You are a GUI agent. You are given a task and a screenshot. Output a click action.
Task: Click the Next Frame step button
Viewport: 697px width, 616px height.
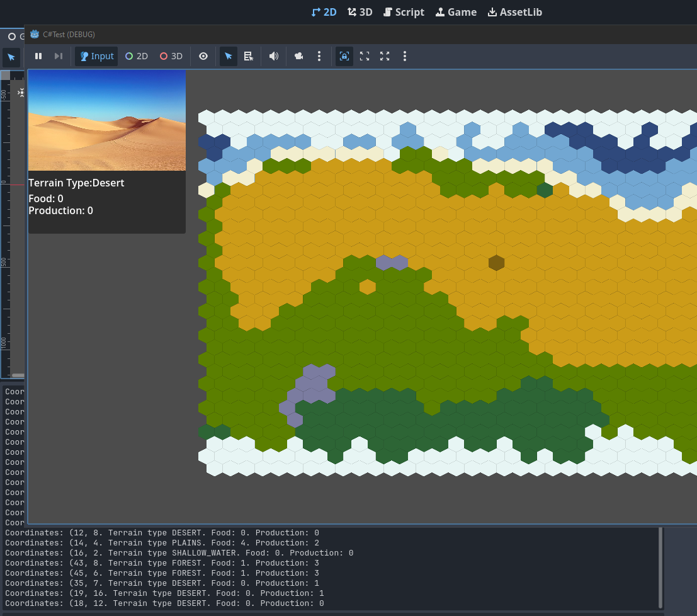click(x=59, y=56)
